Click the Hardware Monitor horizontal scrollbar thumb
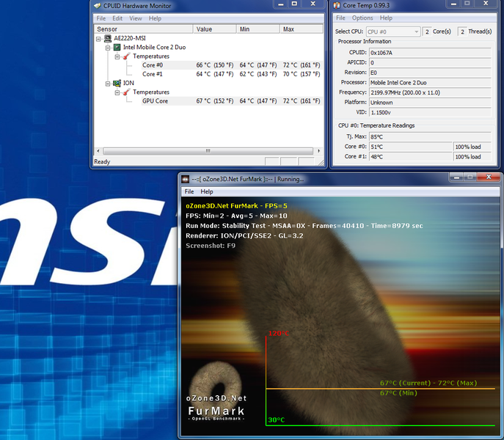504x440 pixels. 208,151
